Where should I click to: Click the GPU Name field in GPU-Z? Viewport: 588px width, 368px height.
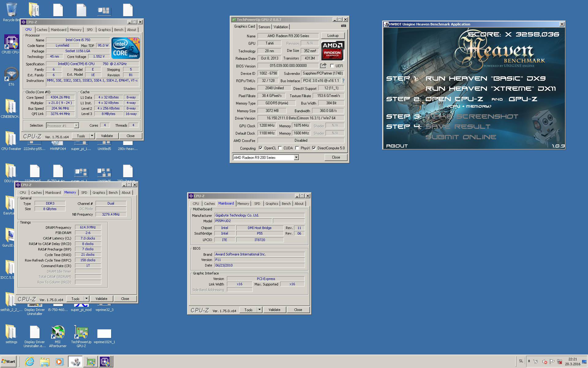pyautogui.click(x=288, y=36)
